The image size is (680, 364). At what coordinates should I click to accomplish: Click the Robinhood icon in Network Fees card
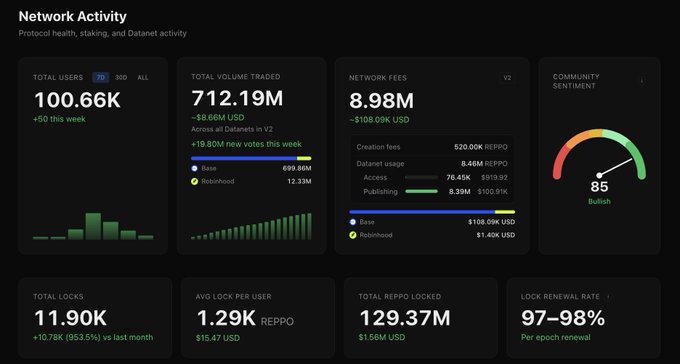(x=353, y=235)
